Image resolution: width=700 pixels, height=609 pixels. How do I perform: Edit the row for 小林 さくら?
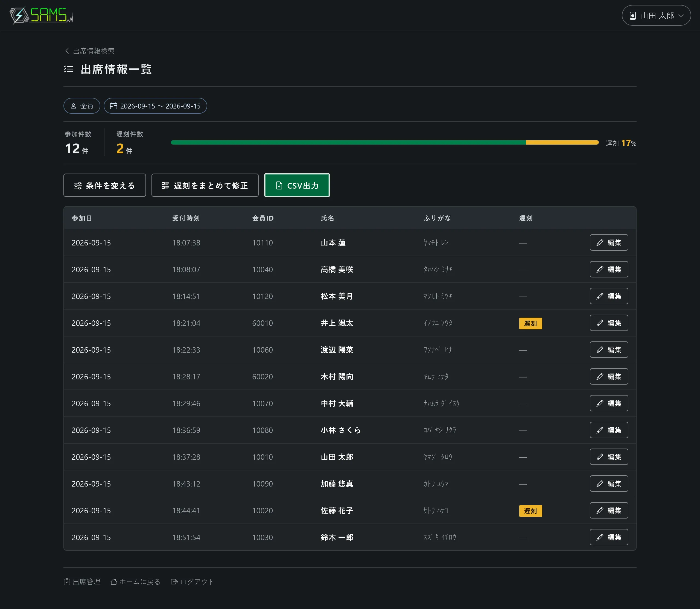pos(609,430)
